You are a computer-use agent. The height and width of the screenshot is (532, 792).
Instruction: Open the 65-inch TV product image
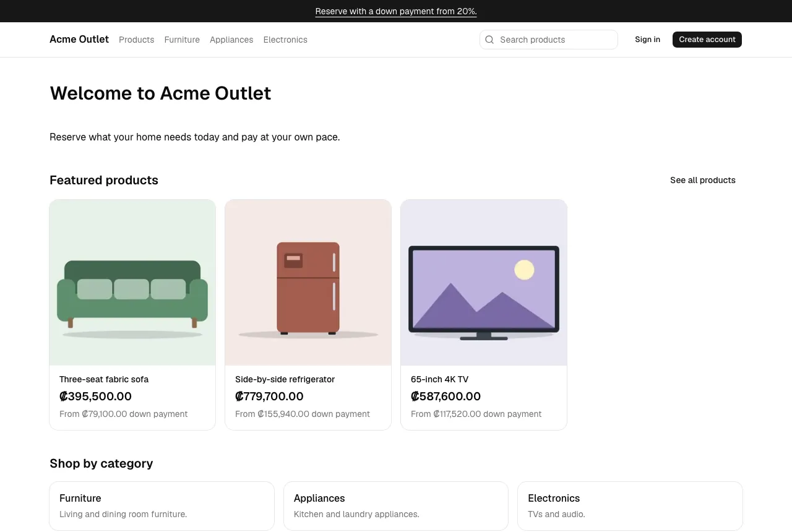484,283
